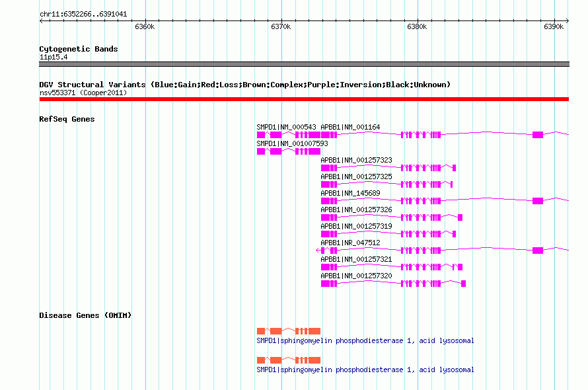Click the 6360k ruler tick label
This screenshot has height=390, width=588.
pos(145,26)
